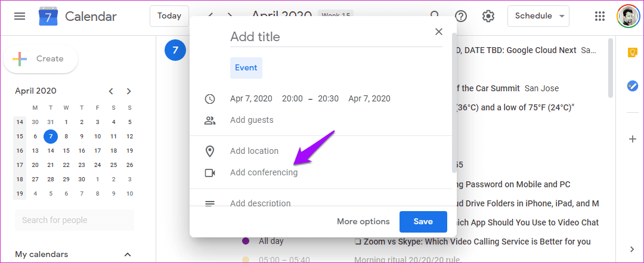
Task: Click the add-ons plus icon
Action: pos(633,139)
